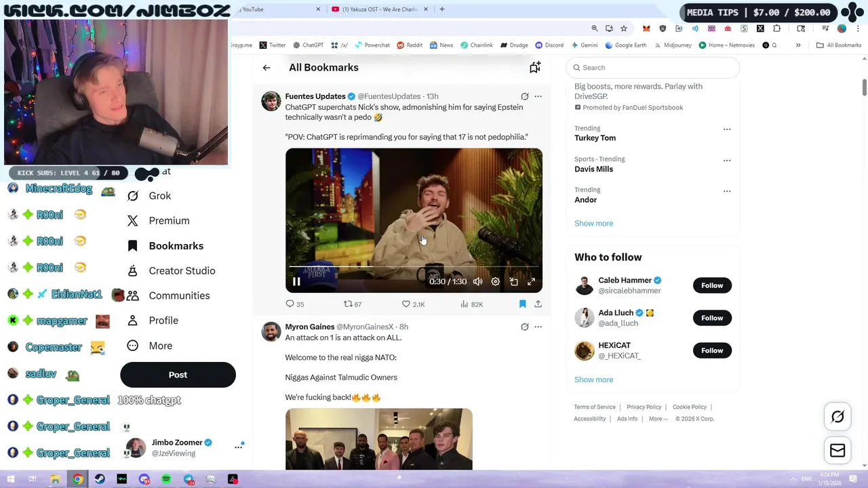The height and width of the screenshot is (488, 868).
Task: Open Creator Studio in the sidebar
Action: coord(171,271)
